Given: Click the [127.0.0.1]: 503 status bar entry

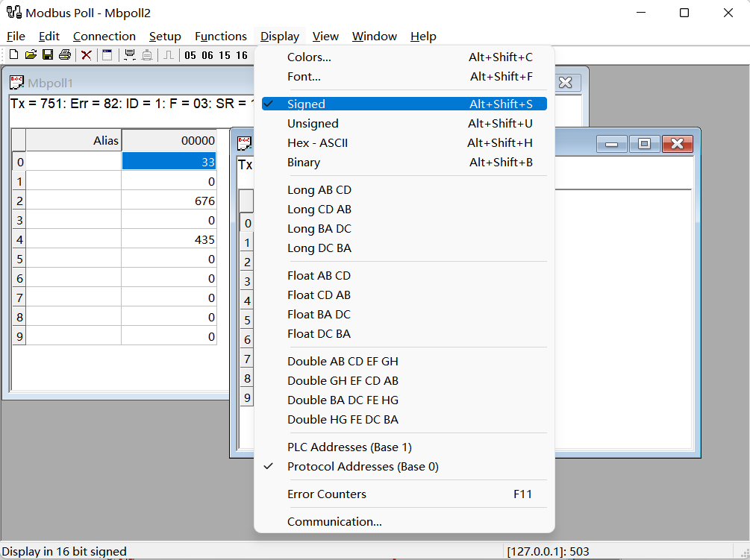Looking at the screenshot, I should [549, 551].
